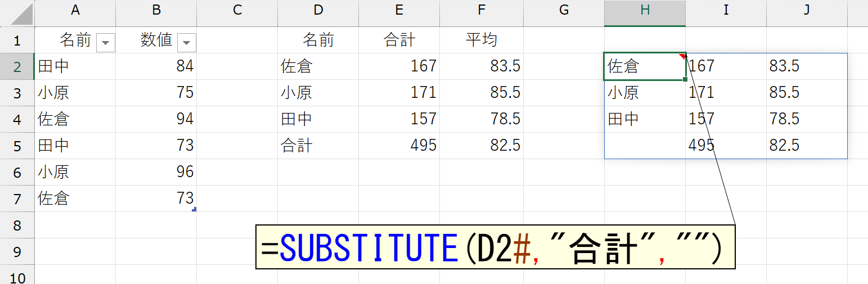This screenshot has height=284, width=868.
Task: Select row 7 header
Action: [x=17, y=199]
